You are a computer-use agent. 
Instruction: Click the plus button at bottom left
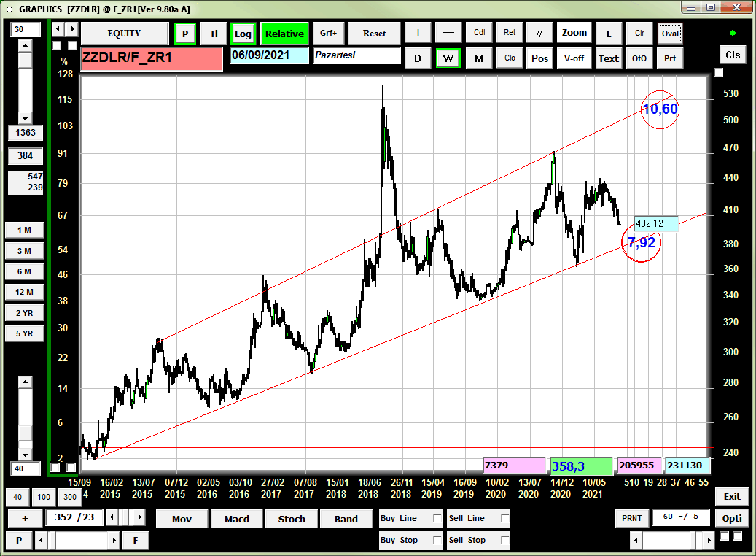(x=25, y=518)
